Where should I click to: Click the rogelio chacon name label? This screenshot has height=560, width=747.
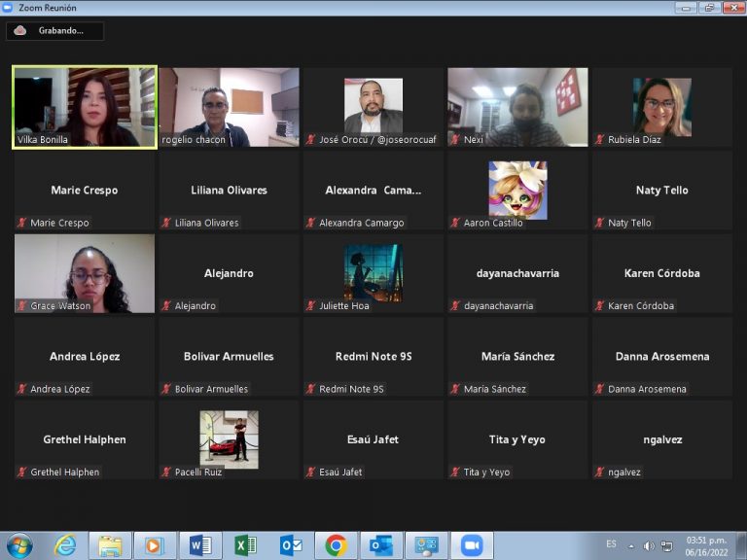click(x=193, y=140)
